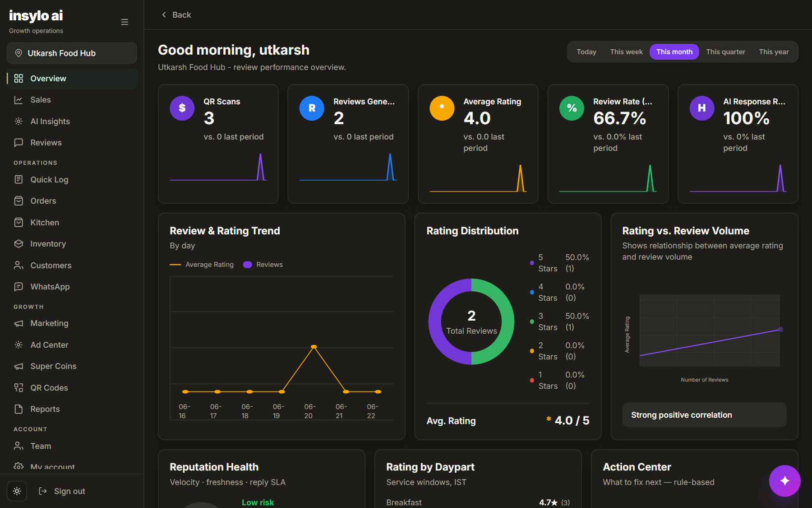Click the Reports file icon

18,409
